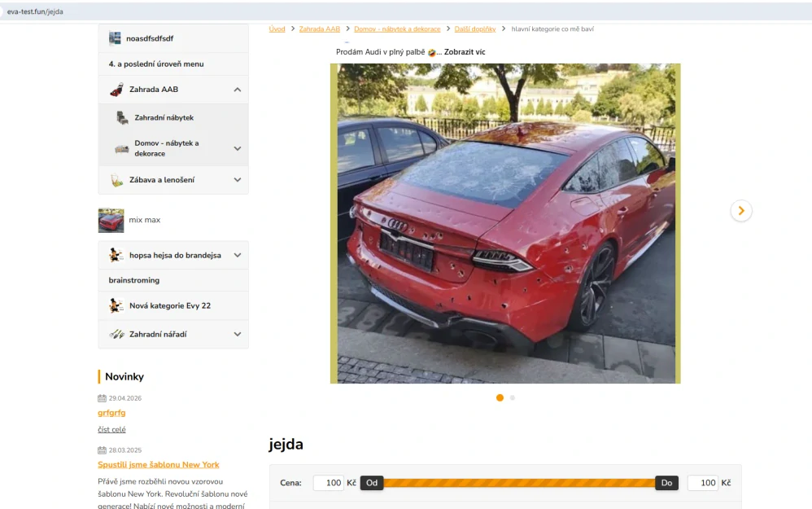812x509 pixels.
Task: Go to Úvod breadcrumb link
Action: [x=277, y=29]
